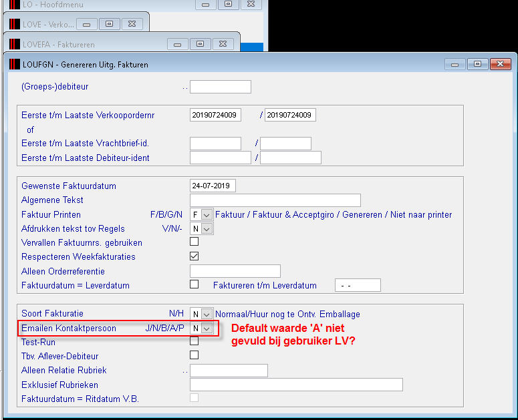
Task: Click the Faktuur Printen label
Action: (51, 215)
